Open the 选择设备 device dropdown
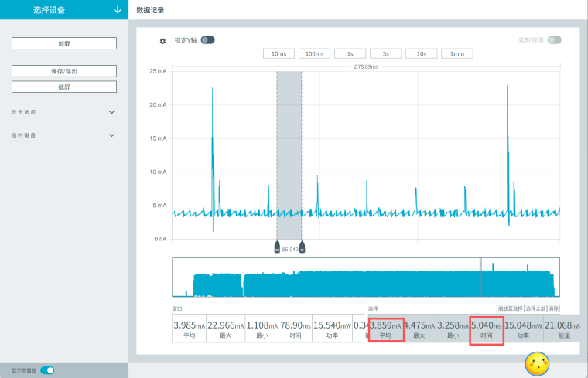 (x=64, y=10)
